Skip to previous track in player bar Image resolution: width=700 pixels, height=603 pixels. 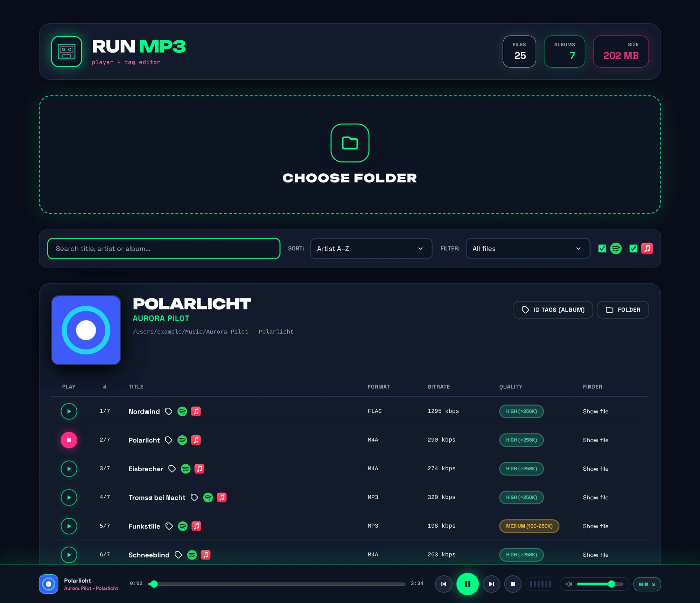click(444, 584)
